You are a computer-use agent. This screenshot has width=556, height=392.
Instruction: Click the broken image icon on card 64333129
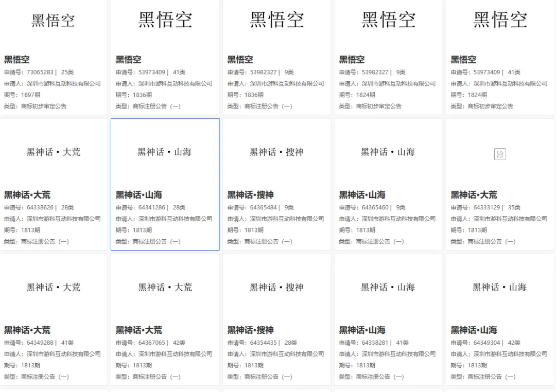tap(500, 154)
